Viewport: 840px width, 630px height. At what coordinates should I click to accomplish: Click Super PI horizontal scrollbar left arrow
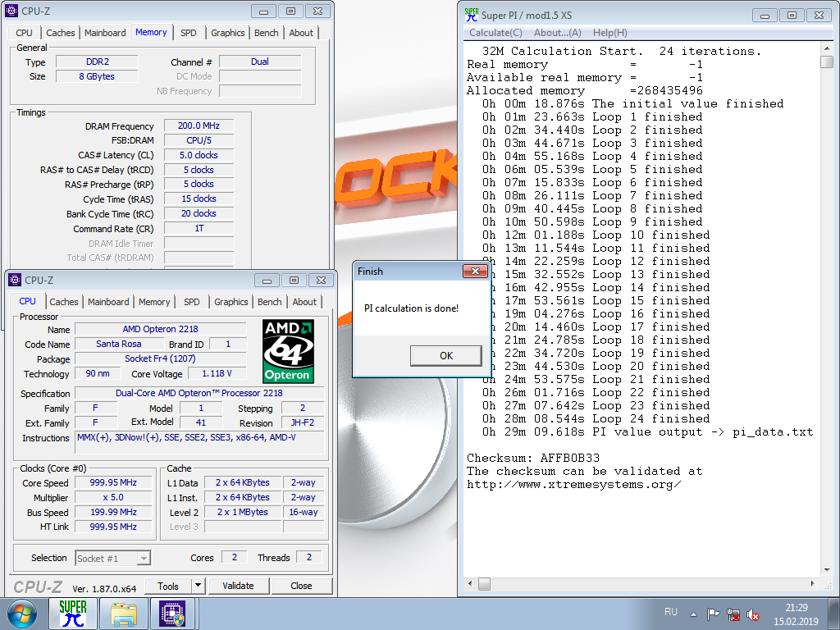[x=470, y=583]
